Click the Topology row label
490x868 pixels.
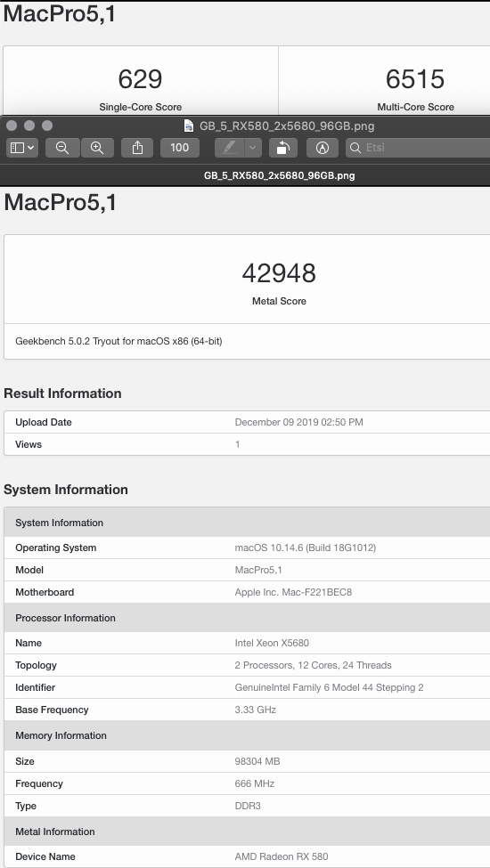pyautogui.click(x=36, y=665)
